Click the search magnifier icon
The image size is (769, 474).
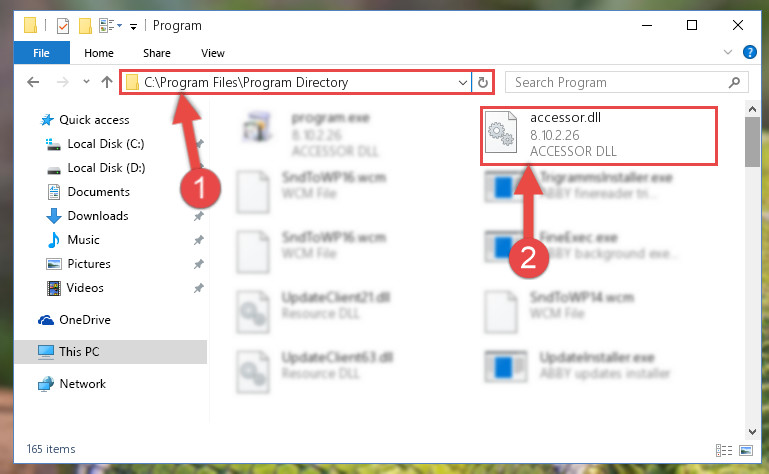(734, 82)
